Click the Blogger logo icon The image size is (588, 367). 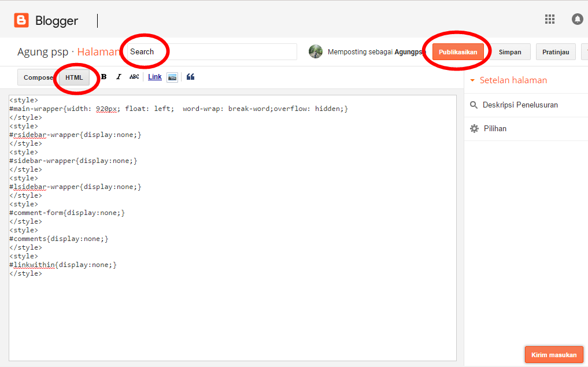pos(21,20)
